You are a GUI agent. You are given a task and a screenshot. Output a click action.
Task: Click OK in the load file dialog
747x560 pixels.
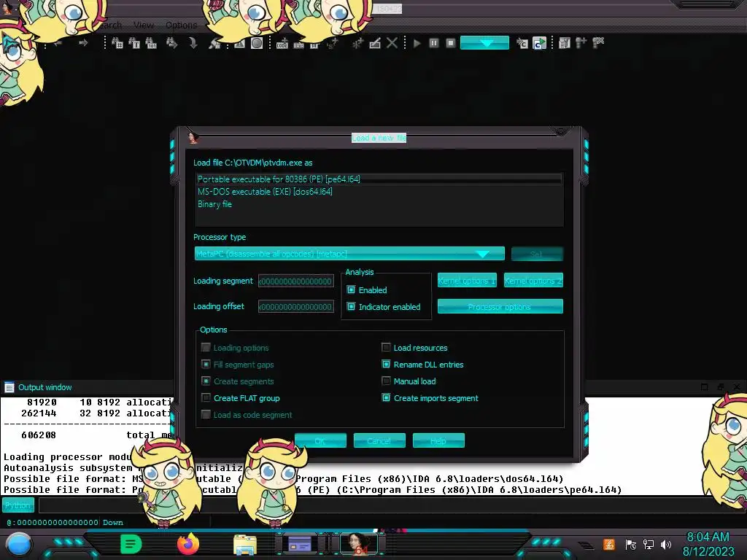pyautogui.click(x=320, y=440)
